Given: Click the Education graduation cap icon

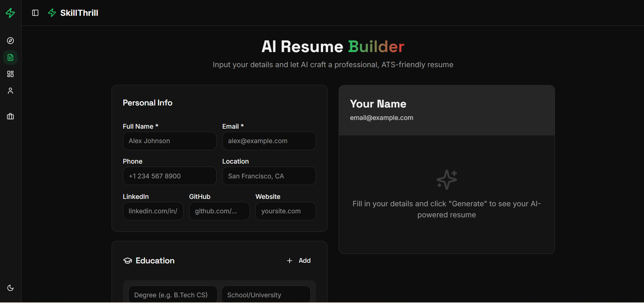Looking at the screenshot, I should pos(128,261).
